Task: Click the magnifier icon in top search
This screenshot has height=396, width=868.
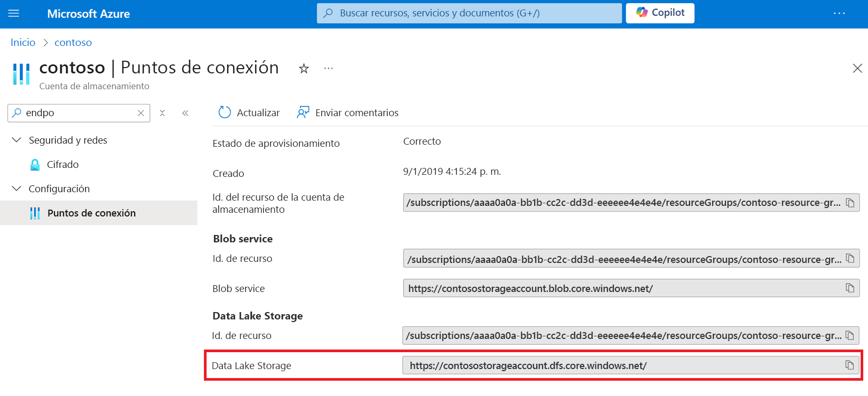Action: (328, 13)
